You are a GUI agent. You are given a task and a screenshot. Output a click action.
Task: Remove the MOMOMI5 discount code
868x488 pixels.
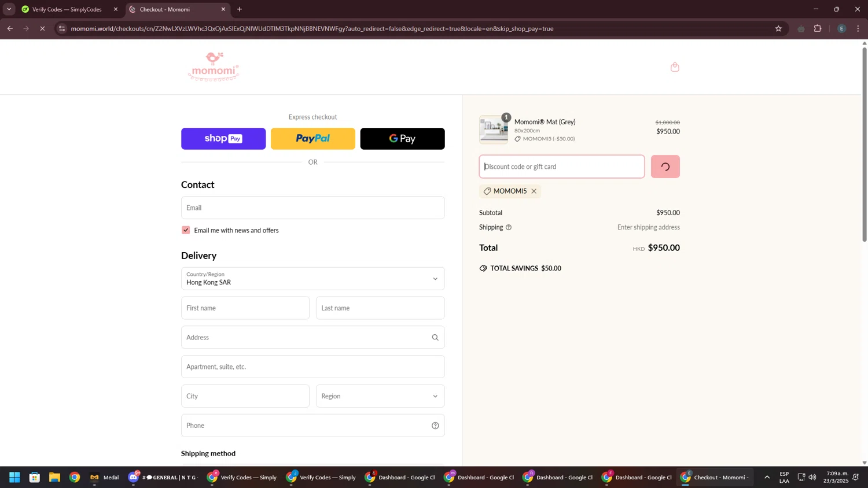(534, 191)
